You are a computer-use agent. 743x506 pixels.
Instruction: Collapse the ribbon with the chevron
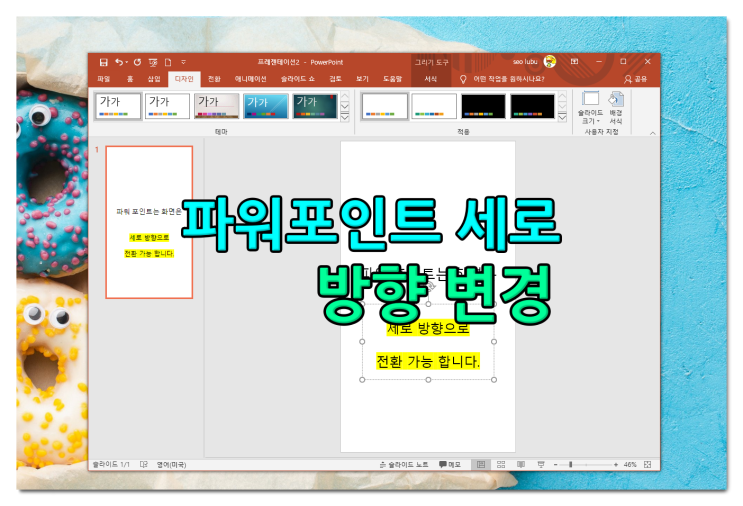point(652,133)
